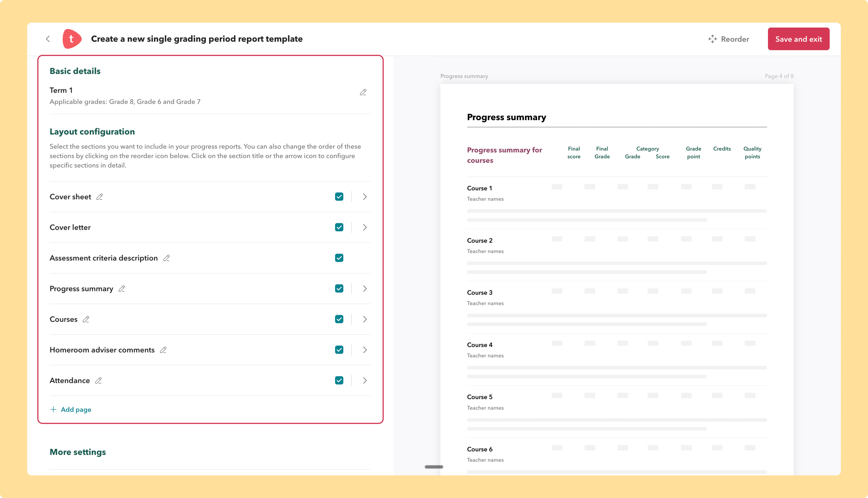Expand Progress summary configuration chevron
Viewport: 868px width, 498px height.
pos(365,289)
